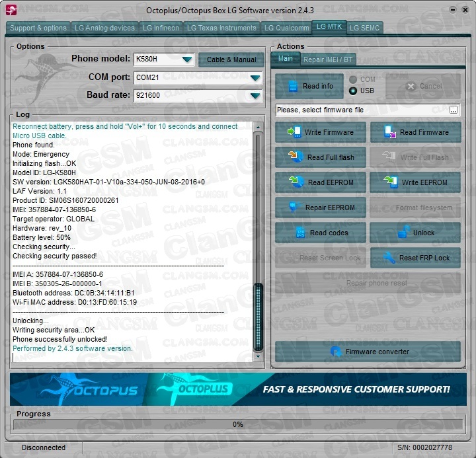Click the Read codes icon
Screen dimensions: 476x458
300,233
